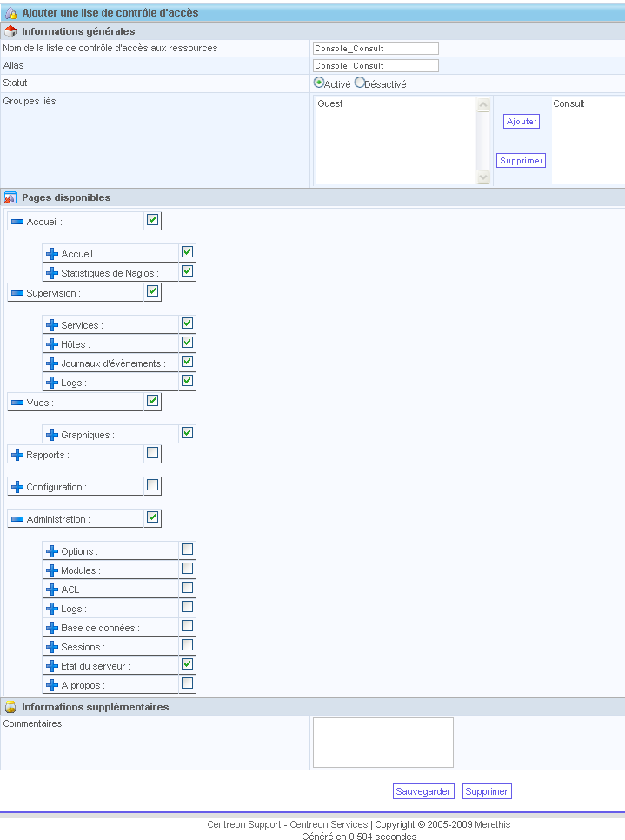Click the plus icon beside Statistiques de Nagios

52,273
